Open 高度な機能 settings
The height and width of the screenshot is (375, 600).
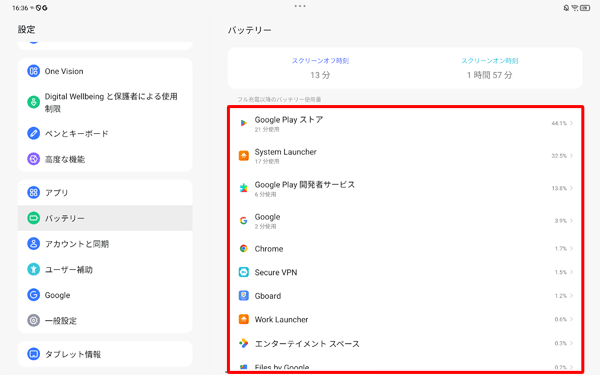(105, 159)
